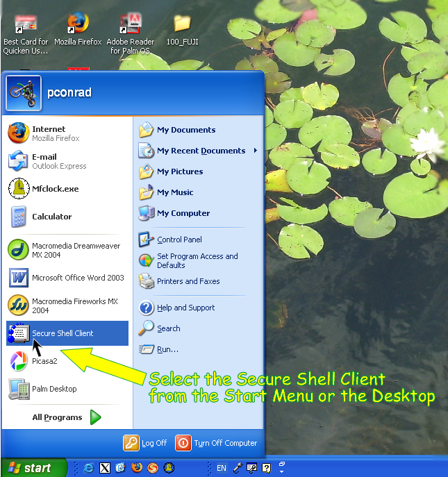Open Secure Shell Client from Start menu
This screenshot has width=448, height=477.
click(67, 333)
